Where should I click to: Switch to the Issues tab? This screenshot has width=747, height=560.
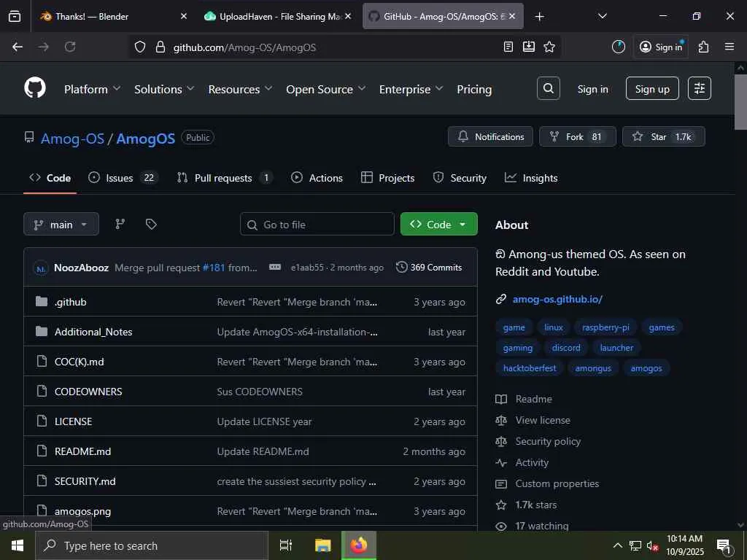point(123,178)
